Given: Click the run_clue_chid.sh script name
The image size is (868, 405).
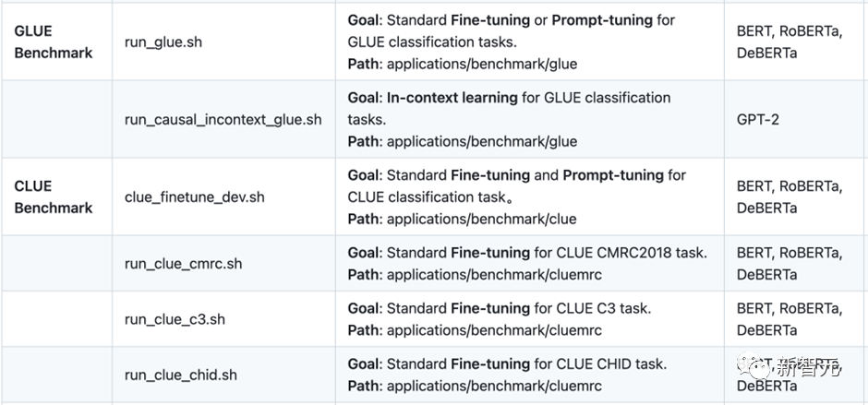Looking at the screenshot, I should tap(180, 374).
